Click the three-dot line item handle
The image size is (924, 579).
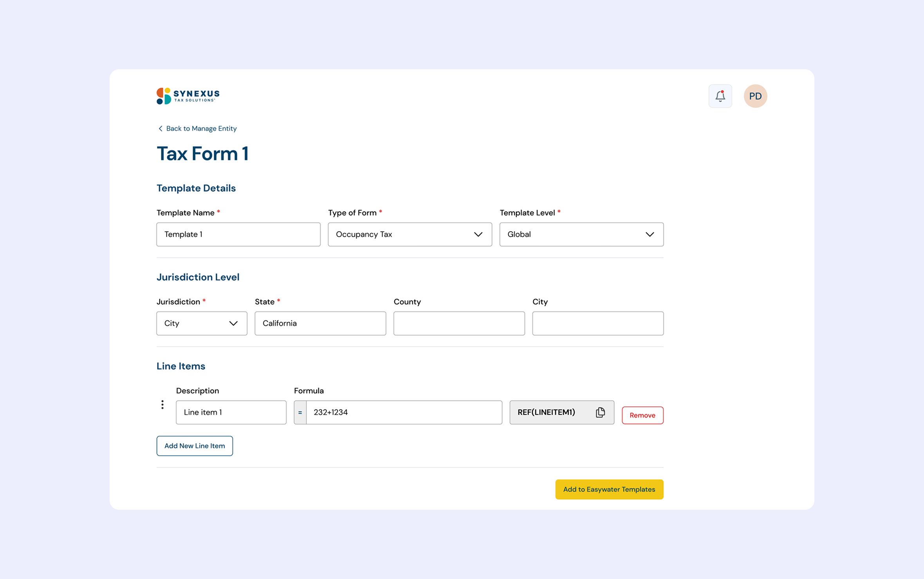click(162, 405)
